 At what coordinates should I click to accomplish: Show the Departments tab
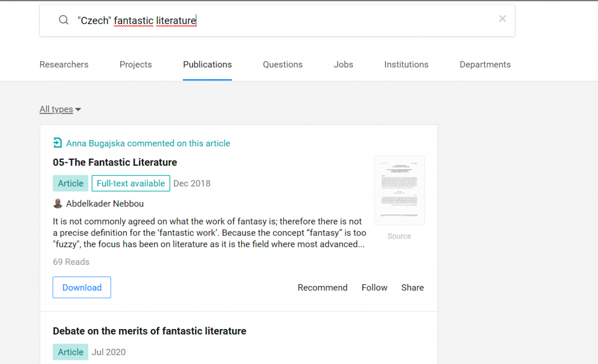(x=485, y=65)
